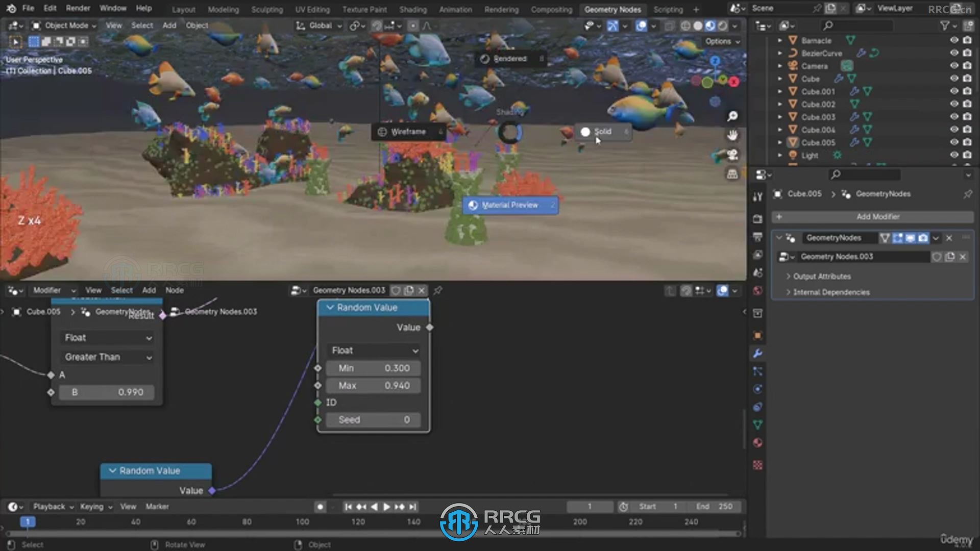Open the Object Data green triangle tab
980x551 pixels.
click(x=757, y=424)
